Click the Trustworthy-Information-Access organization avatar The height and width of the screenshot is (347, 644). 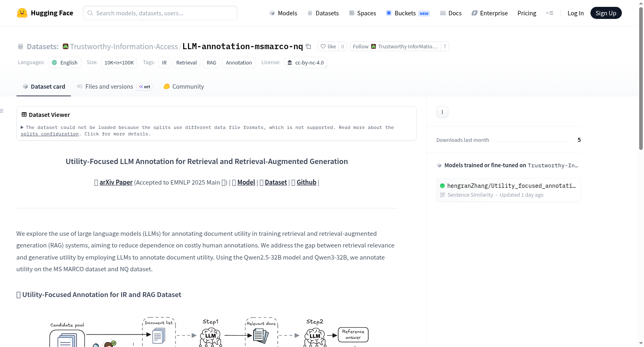66,46
